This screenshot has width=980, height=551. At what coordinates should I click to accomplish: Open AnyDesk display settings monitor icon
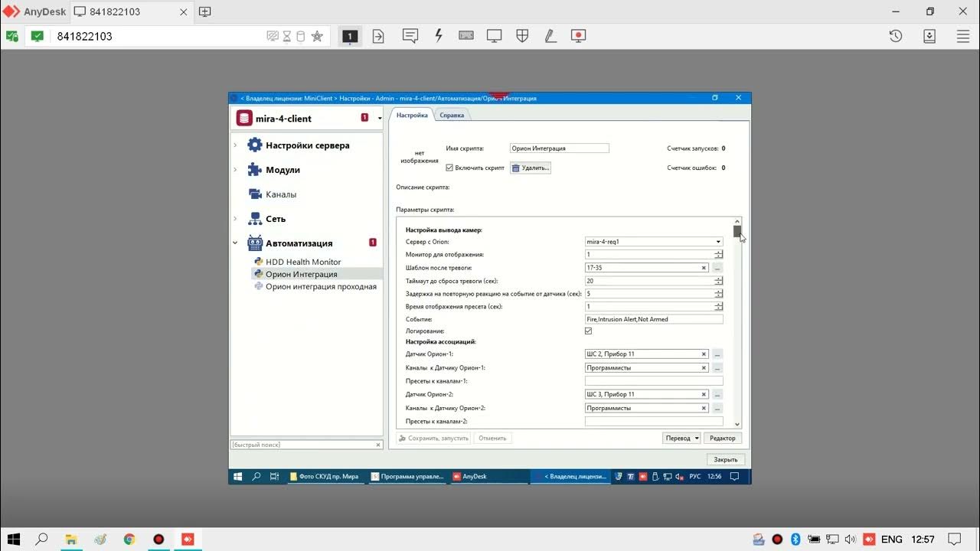point(495,36)
